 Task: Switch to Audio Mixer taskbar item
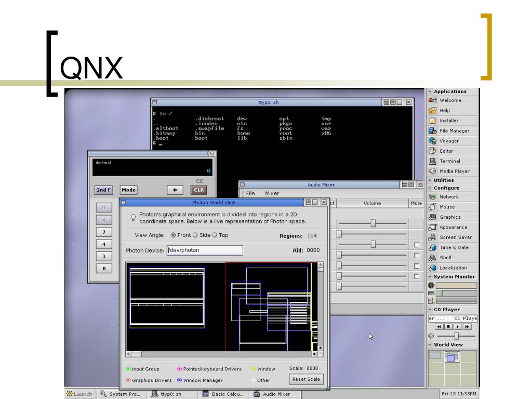coord(275,394)
